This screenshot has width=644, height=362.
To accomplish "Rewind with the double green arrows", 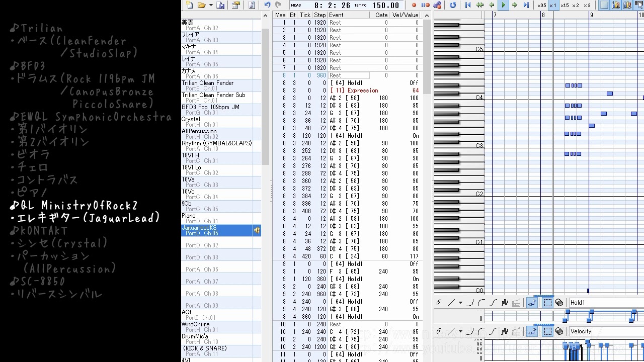I will pos(480,5).
